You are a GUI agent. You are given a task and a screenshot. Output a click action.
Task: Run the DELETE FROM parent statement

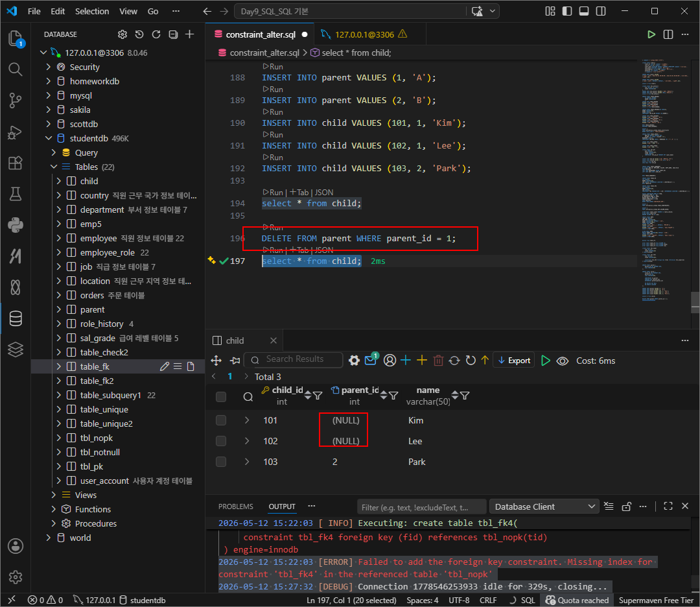[x=273, y=228]
